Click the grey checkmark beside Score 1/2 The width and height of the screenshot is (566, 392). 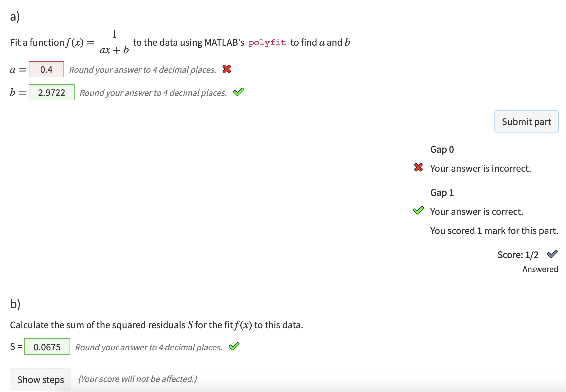552,254
